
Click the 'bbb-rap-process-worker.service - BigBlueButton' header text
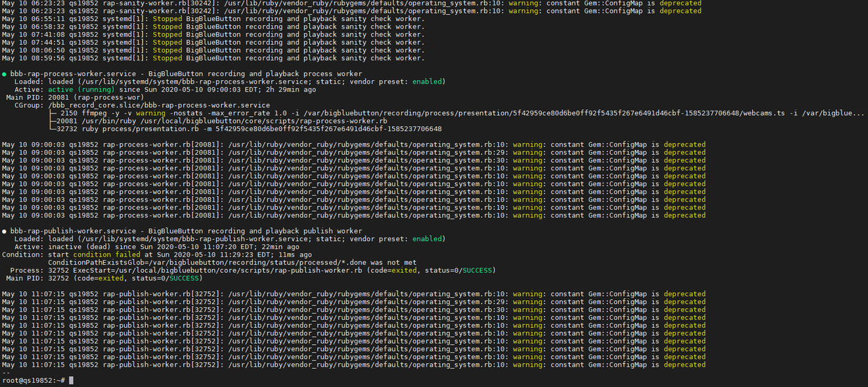coord(186,74)
